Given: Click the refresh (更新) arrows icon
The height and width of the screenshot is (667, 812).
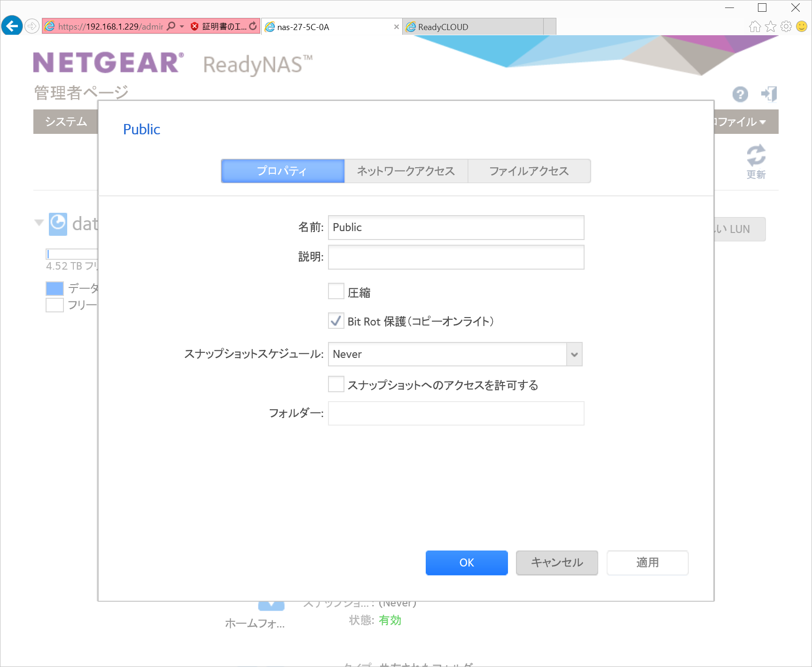Looking at the screenshot, I should 756,155.
